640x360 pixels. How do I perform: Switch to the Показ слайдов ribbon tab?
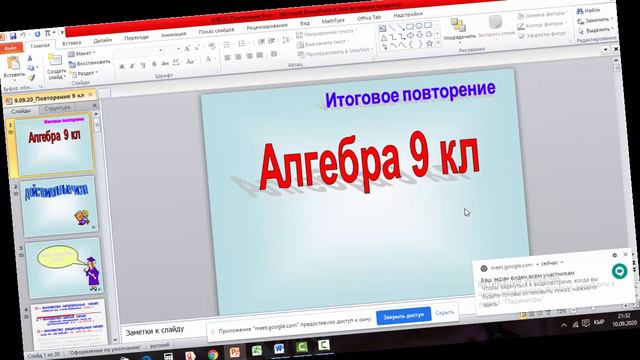coord(216,31)
